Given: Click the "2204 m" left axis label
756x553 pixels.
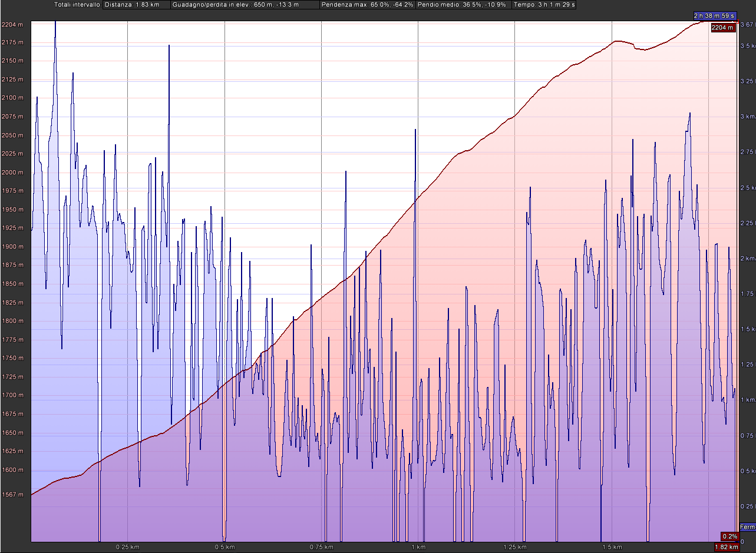Looking at the screenshot, I should pos(13,25).
